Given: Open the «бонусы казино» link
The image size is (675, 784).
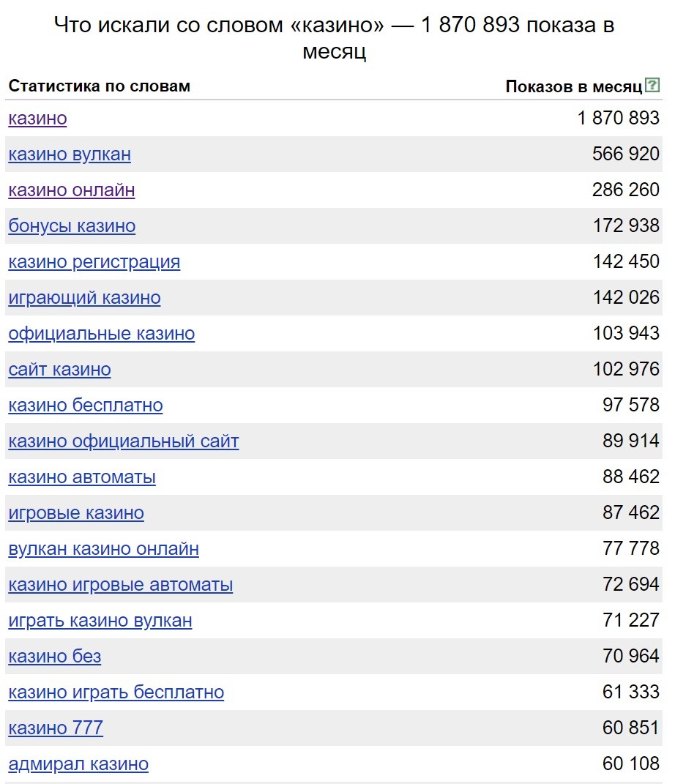Looking at the screenshot, I should (72, 226).
